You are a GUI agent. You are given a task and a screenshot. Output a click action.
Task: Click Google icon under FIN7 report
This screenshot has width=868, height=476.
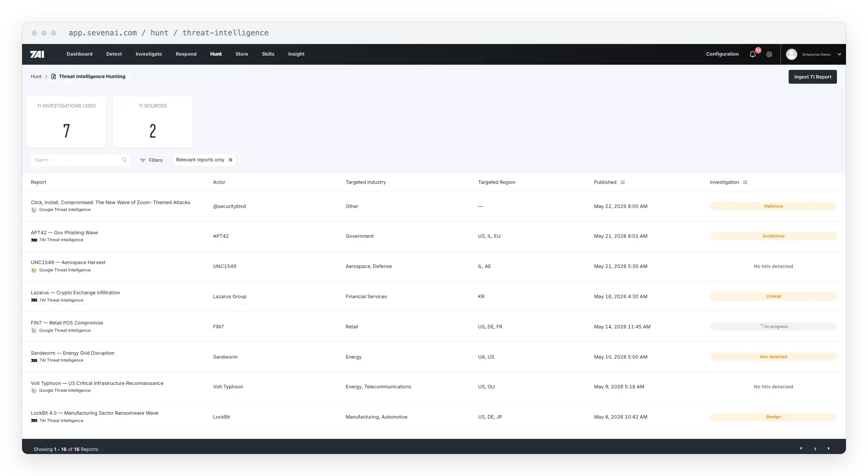pyautogui.click(x=34, y=331)
